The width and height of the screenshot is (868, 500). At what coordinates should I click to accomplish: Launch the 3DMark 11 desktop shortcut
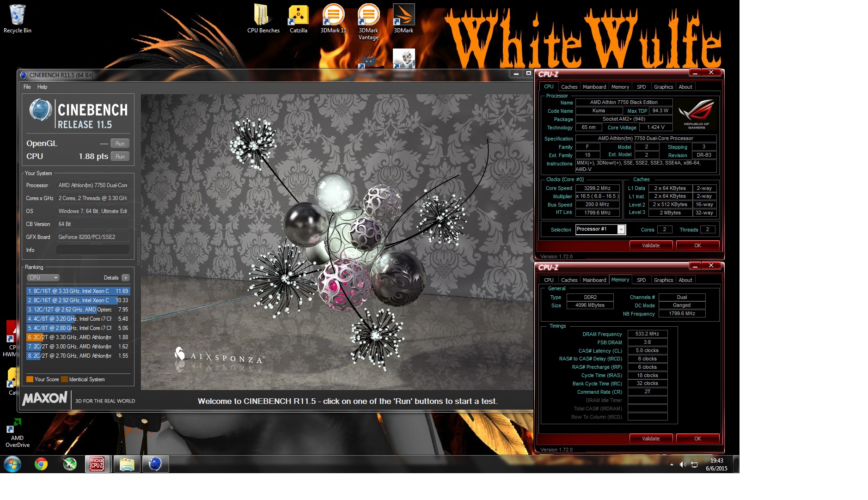(333, 18)
